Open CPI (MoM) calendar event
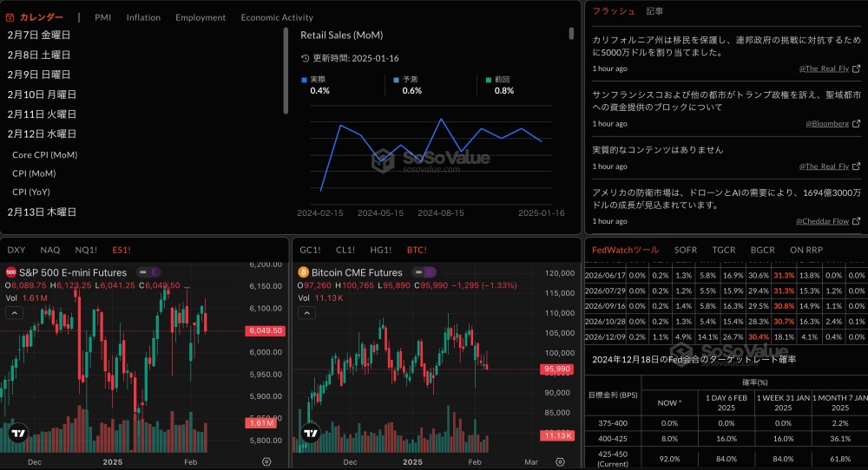This screenshot has width=868, height=470. tap(34, 173)
